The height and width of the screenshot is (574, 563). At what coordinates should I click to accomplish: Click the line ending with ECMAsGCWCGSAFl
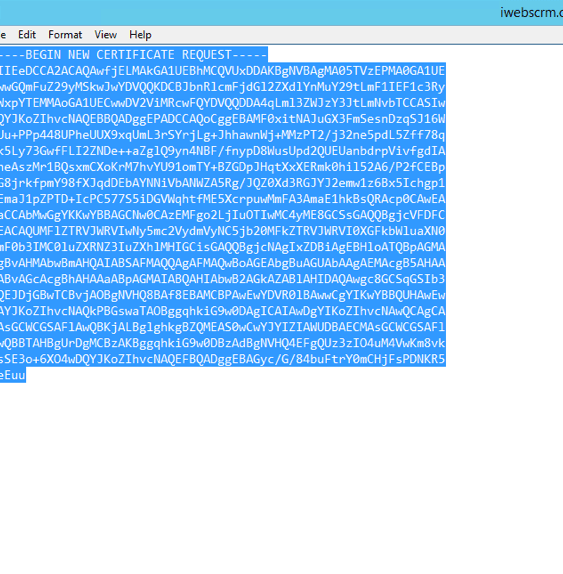[223, 327]
